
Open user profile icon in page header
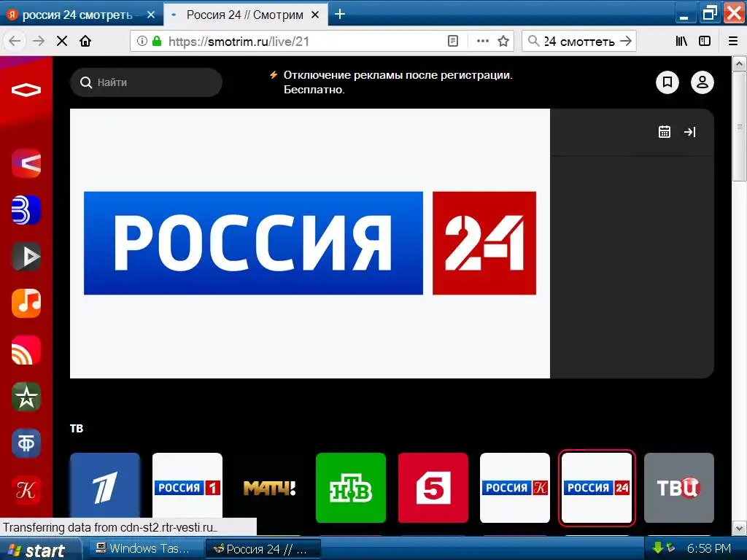(703, 82)
